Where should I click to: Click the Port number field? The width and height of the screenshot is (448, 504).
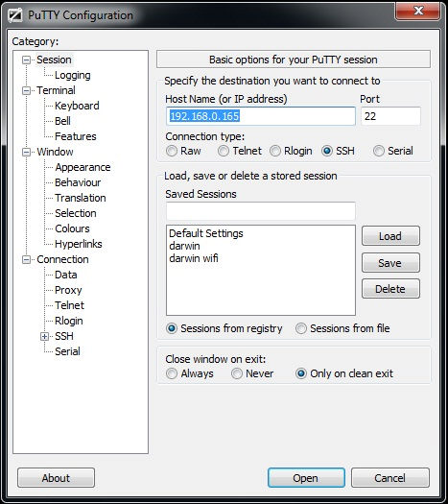390,116
